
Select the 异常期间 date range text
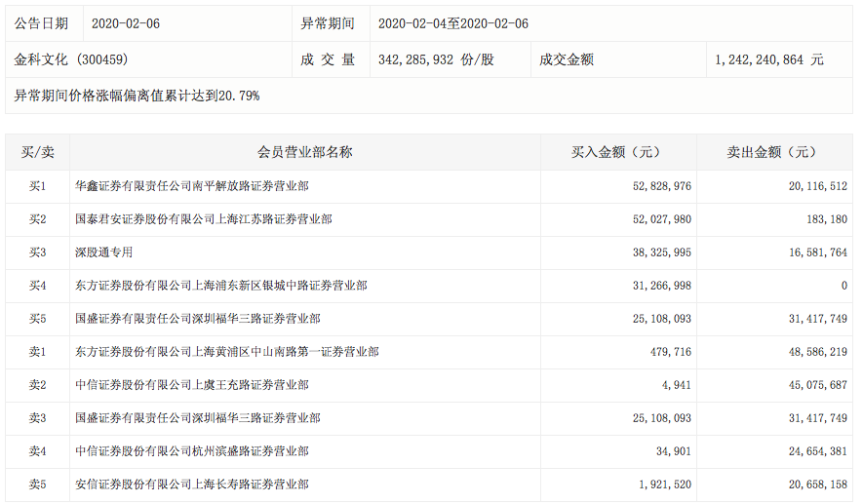click(452, 23)
